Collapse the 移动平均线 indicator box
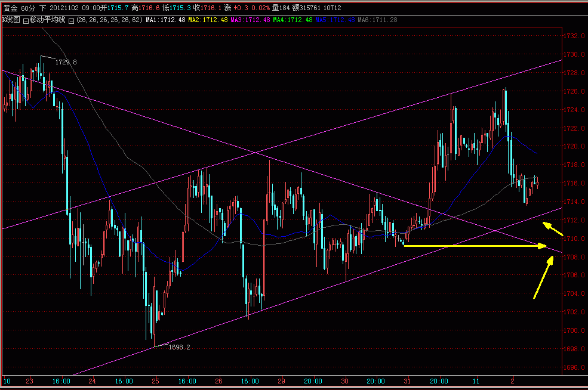588x390 pixels. pos(26,21)
